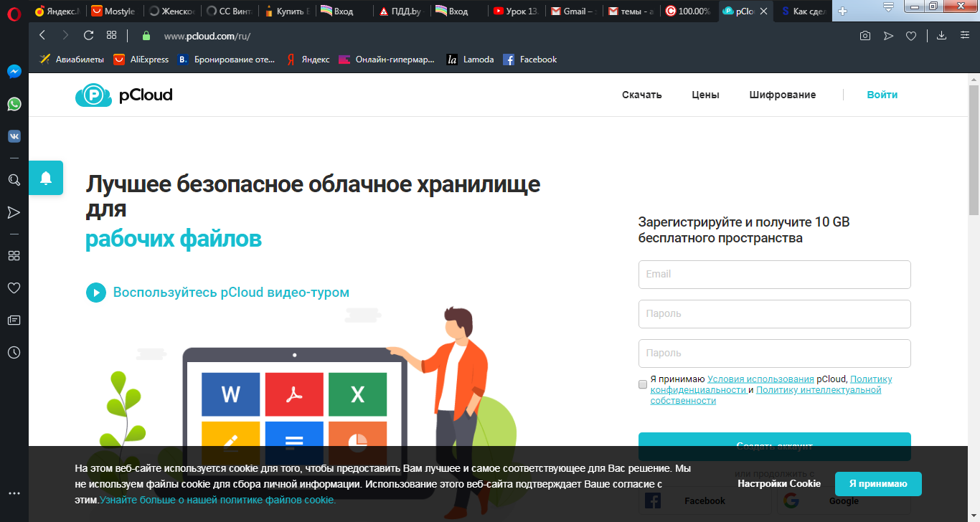
Task: Open My Flow in the sidebar
Action: [x=14, y=212]
